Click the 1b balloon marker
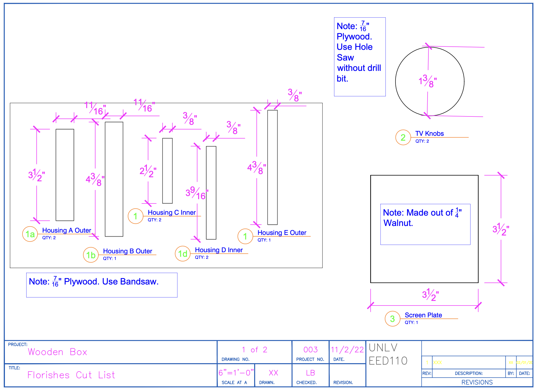 click(x=91, y=255)
